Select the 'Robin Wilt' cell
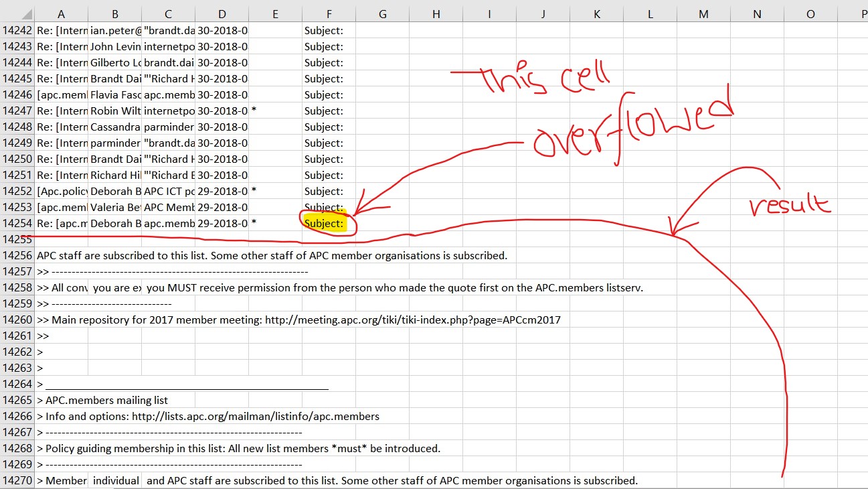The width and height of the screenshot is (868, 489). 114,111
